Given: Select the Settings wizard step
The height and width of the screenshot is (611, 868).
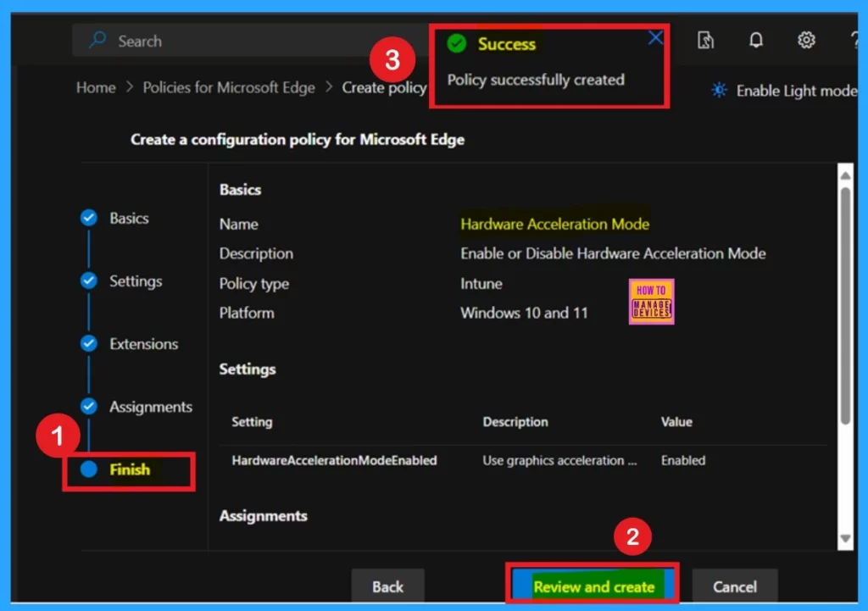Looking at the screenshot, I should click(136, 281).
